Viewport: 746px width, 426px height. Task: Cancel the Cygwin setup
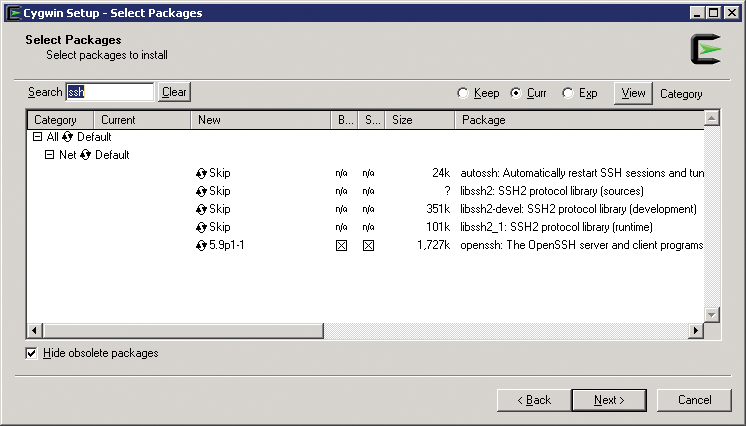click(x=694, y=400)
